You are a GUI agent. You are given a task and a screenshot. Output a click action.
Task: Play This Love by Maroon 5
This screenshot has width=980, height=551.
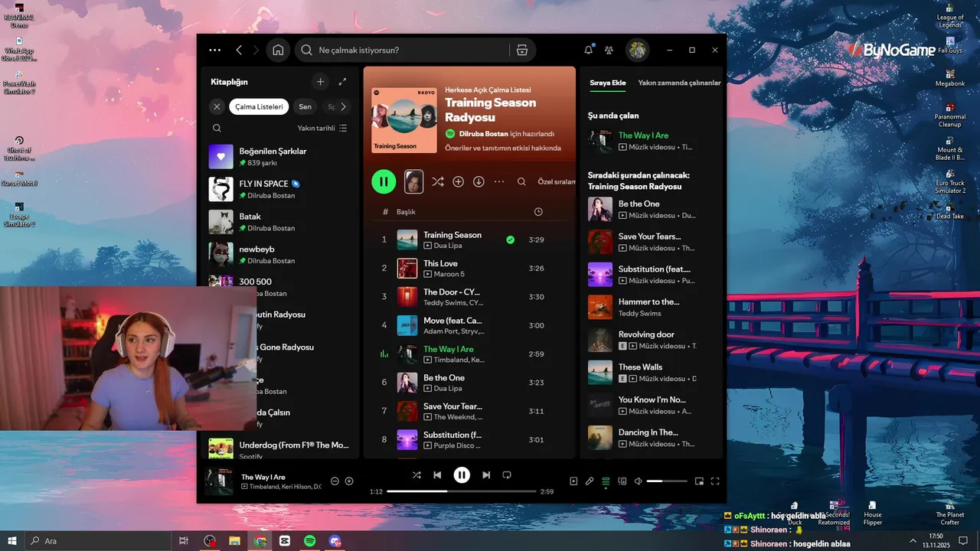(x=469, y=268)
